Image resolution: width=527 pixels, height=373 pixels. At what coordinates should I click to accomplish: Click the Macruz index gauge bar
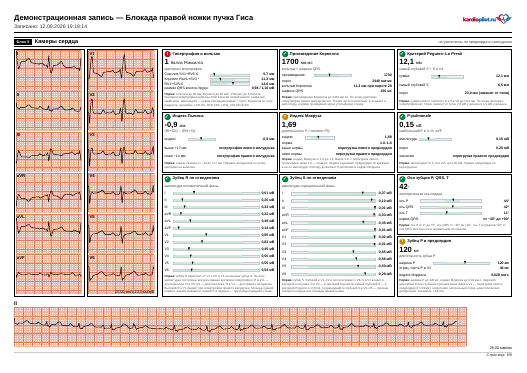(320, 137)
